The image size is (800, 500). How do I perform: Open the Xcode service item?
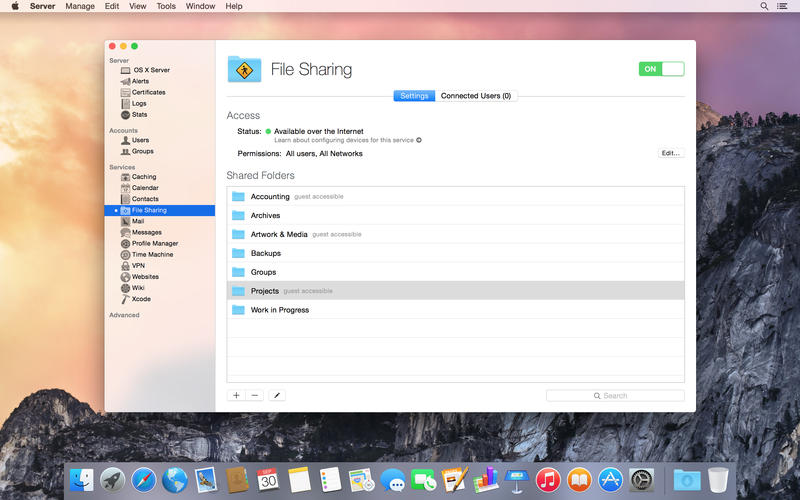[141, 299]
